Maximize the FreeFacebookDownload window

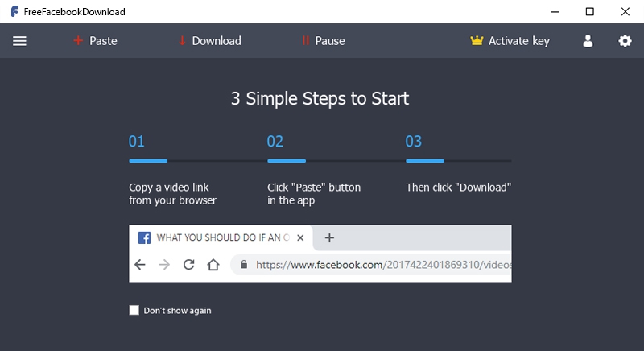point(590,11)
